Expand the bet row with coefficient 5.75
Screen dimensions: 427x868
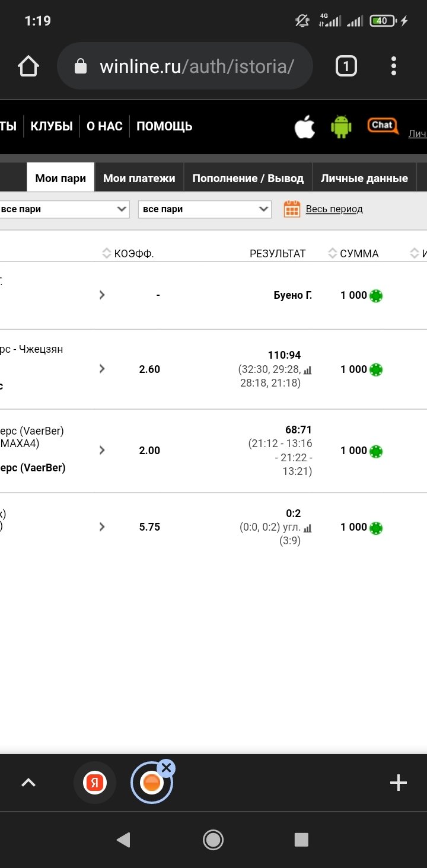[x=102, y=526]
